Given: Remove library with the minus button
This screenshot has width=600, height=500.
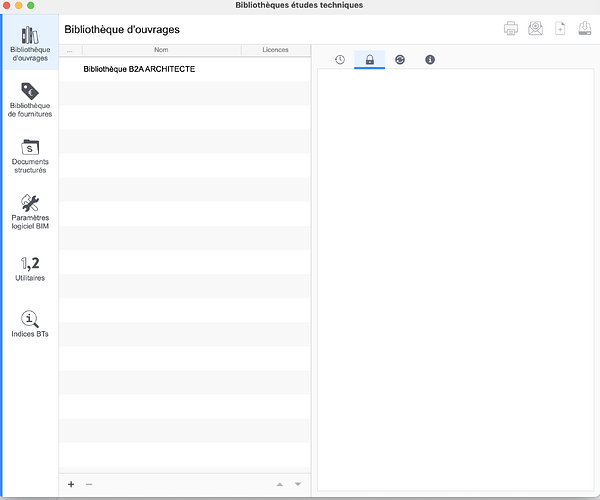Looking at the screenshot, I should (89, 484).
